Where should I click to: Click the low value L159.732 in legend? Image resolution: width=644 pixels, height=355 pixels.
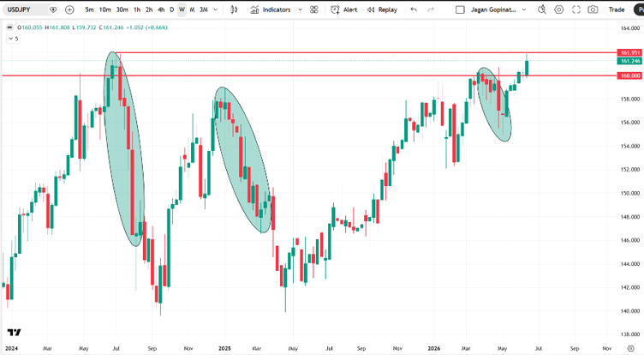pyautogui.click(x=84, y=27)
